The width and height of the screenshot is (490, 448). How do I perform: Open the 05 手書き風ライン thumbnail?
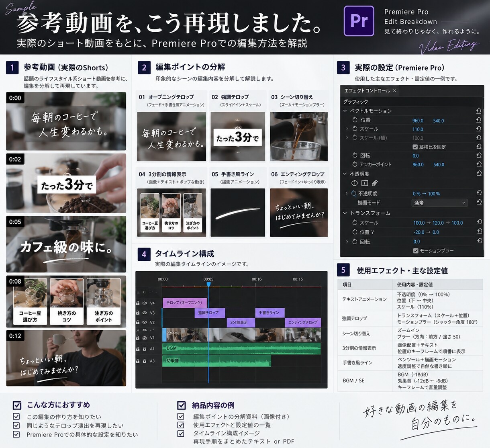pyautogui.click(x=238, y=212)
